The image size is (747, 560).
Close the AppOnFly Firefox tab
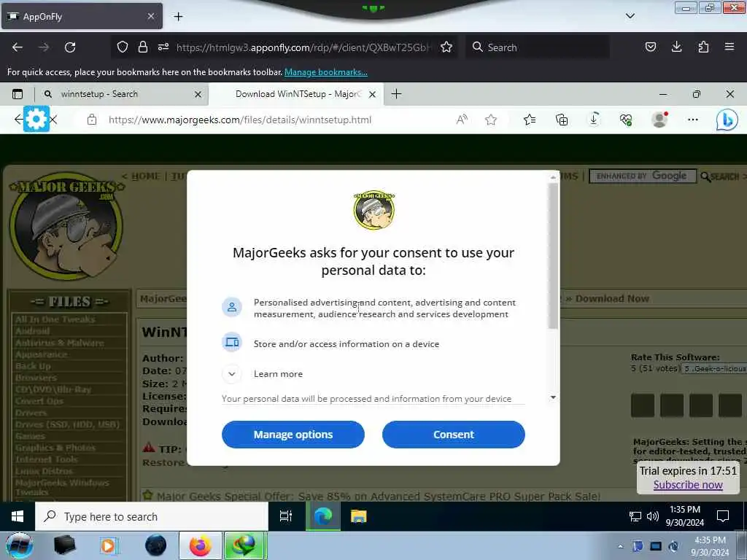(150, 16)
